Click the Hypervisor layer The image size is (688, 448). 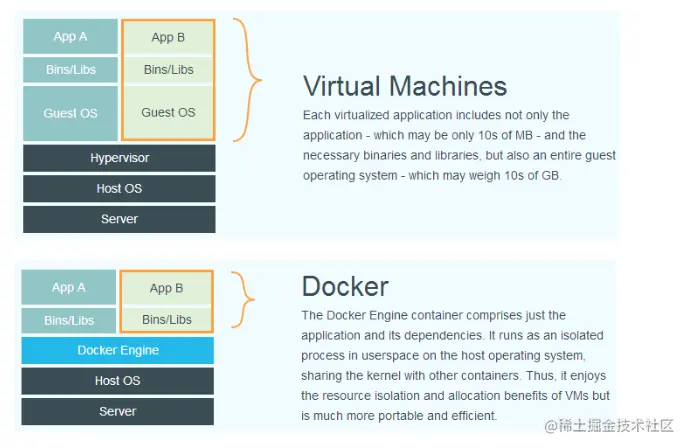(x=119, y=158)
